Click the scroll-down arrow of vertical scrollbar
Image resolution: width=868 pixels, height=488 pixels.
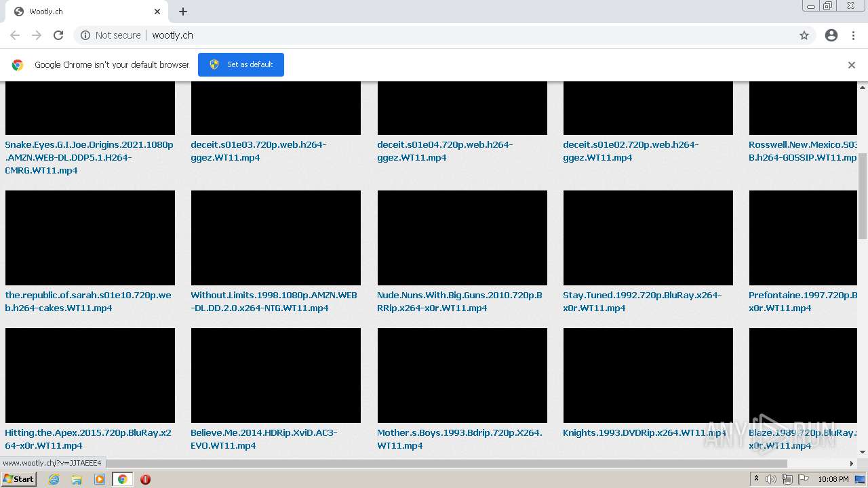(863, 453)
